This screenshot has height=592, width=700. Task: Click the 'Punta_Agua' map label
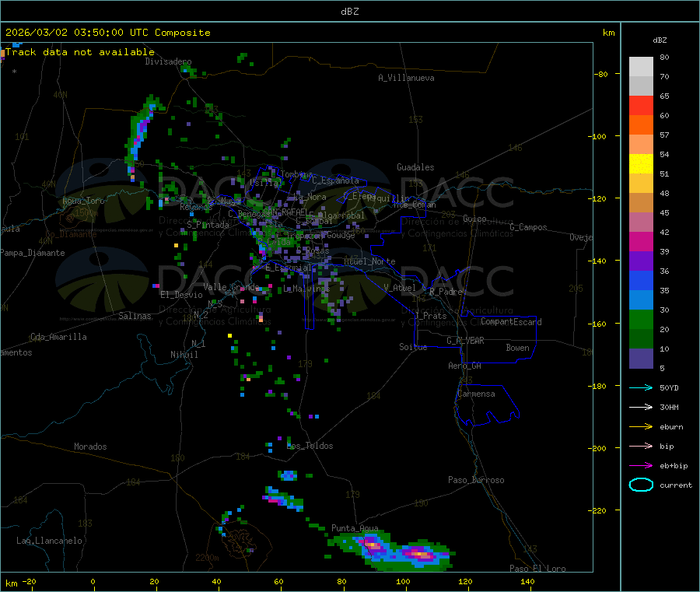[x=355, y=528]
